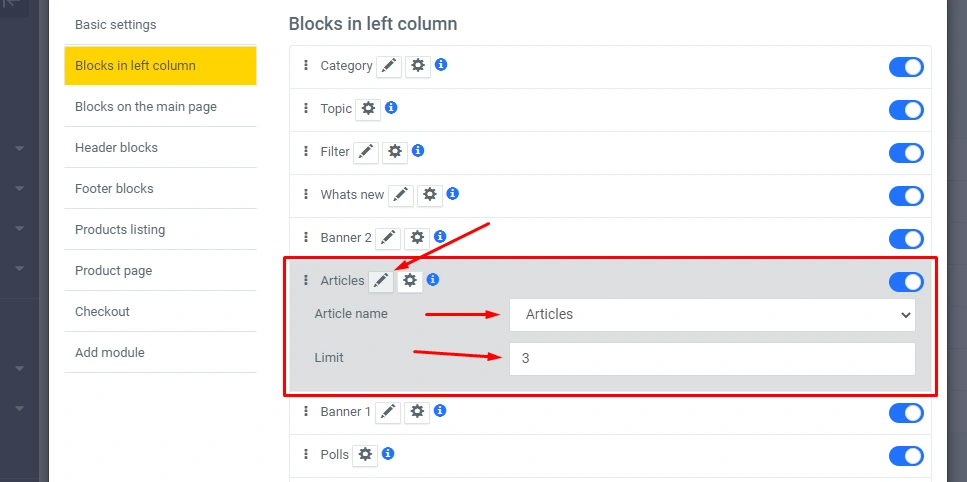967x482 pixels.
Task: Toggle the Articles block off
Action: point(906,282)
